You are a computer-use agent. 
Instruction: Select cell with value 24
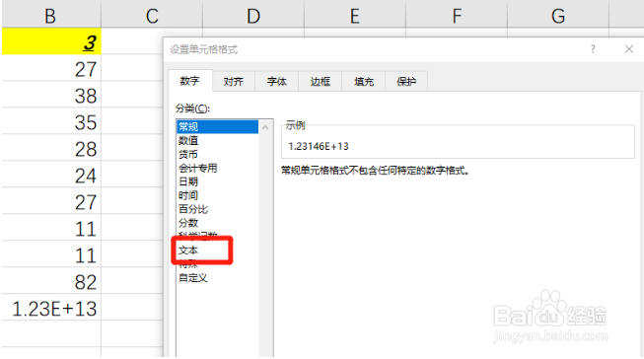point(51,175)
